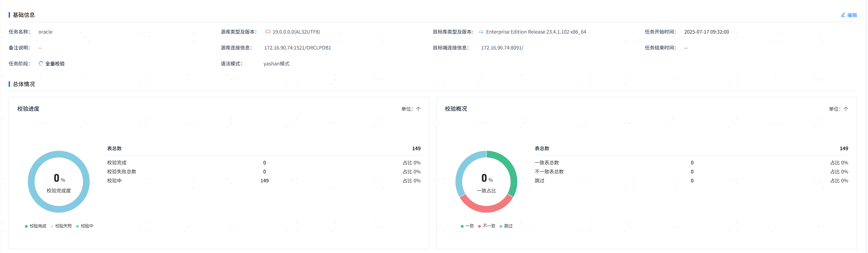Click the 编辑 edit link
This screenshot has width=868, height=253.
click(849, 15)
